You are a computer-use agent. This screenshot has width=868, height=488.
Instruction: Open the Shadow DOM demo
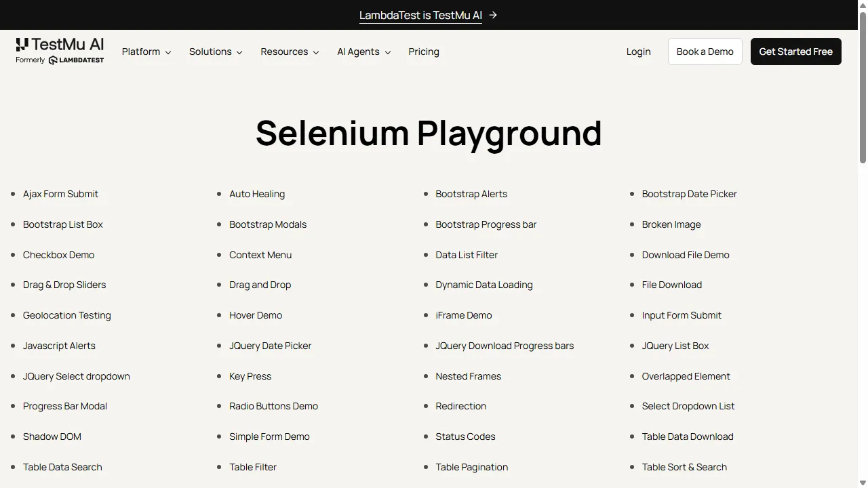point(52,436)
